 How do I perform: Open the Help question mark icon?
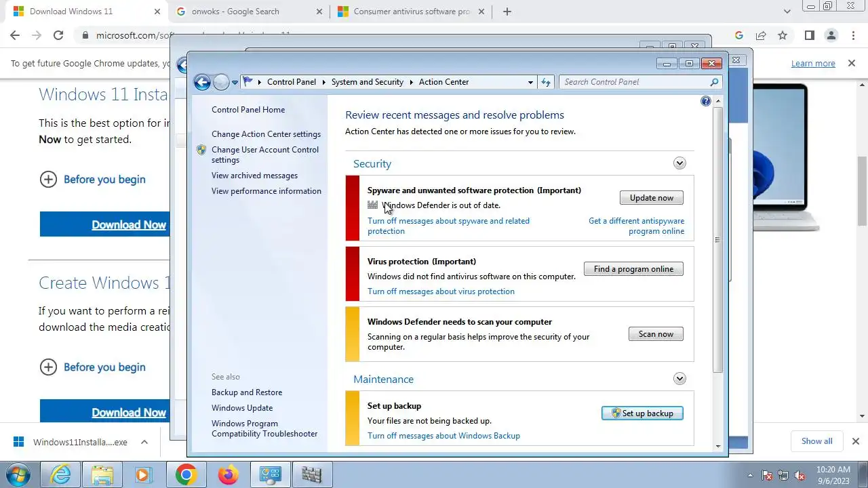(x=706, y=101)
